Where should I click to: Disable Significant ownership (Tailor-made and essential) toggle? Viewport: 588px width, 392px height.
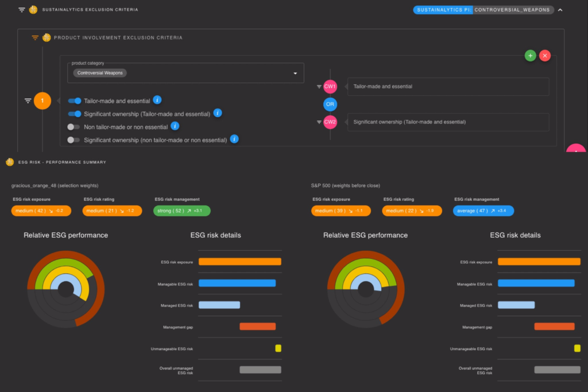pyautogui.click(x=75, y=114)
